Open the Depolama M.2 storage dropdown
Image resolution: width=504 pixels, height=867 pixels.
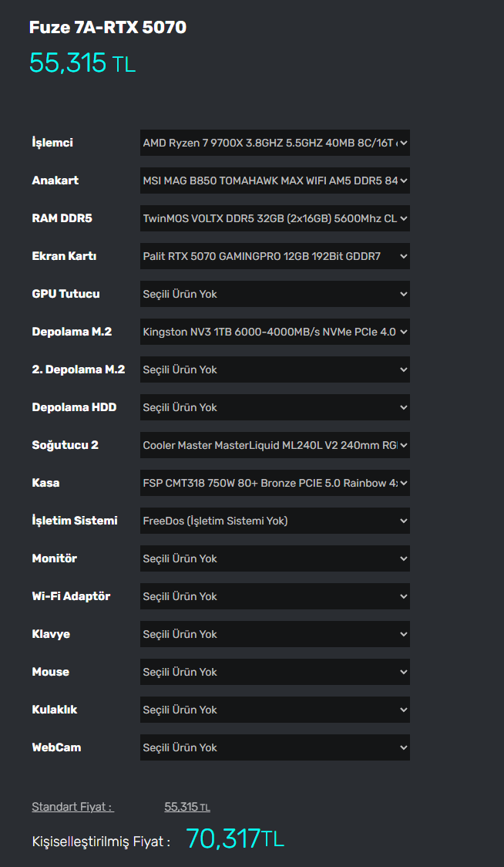point(274,332)
